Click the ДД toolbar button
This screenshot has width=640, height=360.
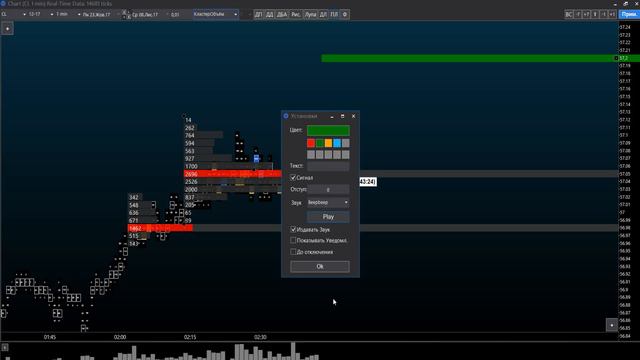269,14
